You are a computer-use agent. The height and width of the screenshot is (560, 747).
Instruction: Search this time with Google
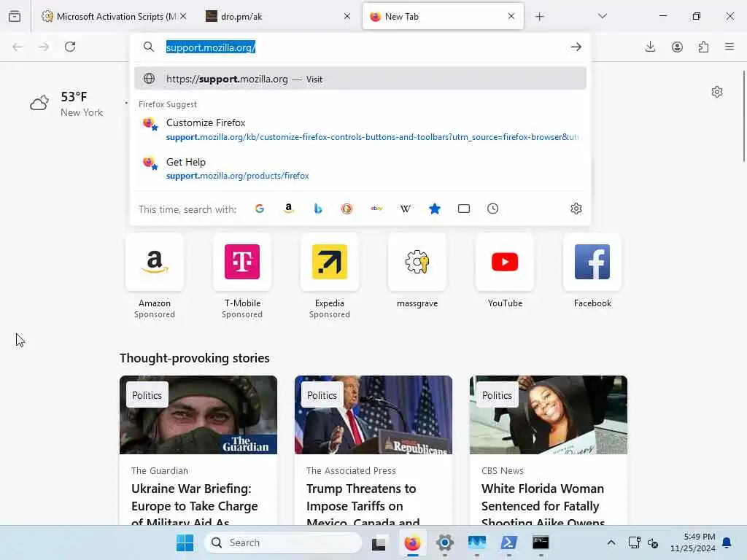pyautogui.click(x=260, y=209)
